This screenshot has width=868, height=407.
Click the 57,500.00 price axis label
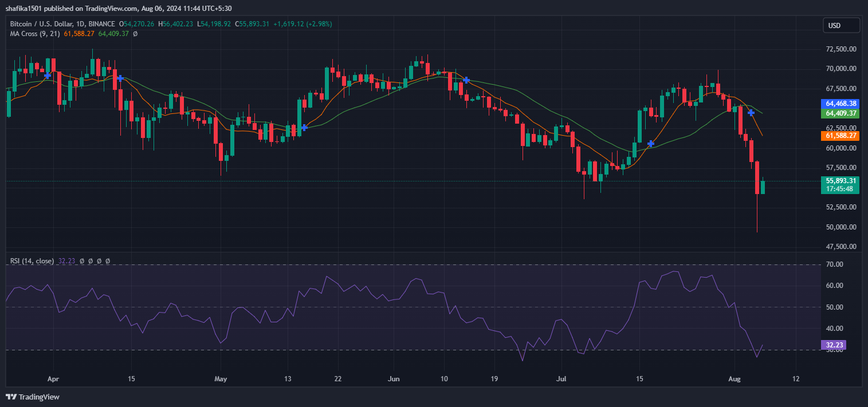840,168
